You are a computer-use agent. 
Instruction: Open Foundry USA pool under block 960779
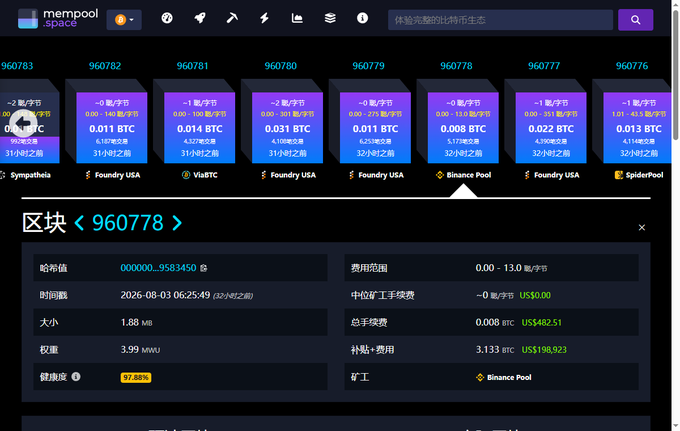click(376, 175)
